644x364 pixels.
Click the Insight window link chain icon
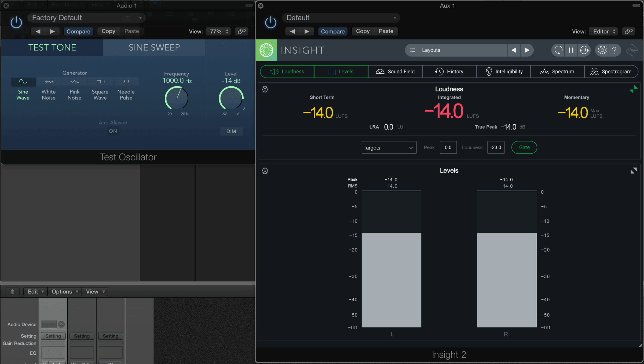tap(629, 31)
